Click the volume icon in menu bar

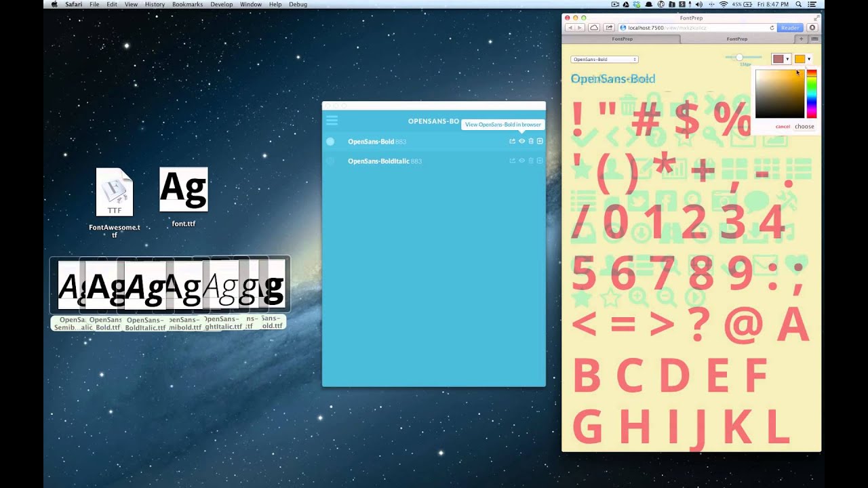tap(698, 4)
